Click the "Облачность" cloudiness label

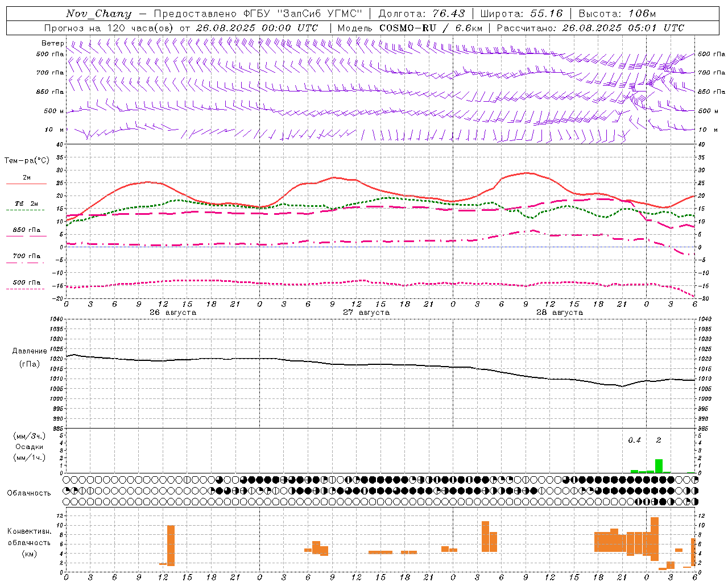pyautogui.click(x=29, y=493)
